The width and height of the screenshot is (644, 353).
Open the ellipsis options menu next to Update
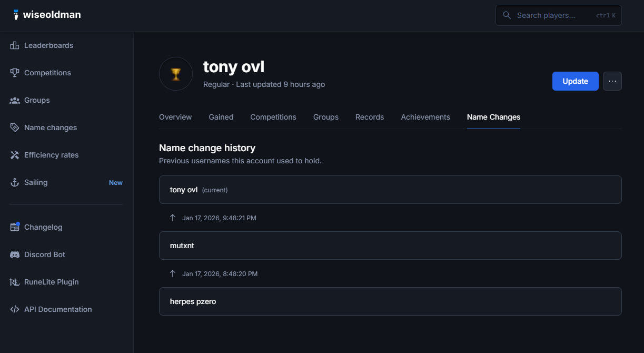612,81
